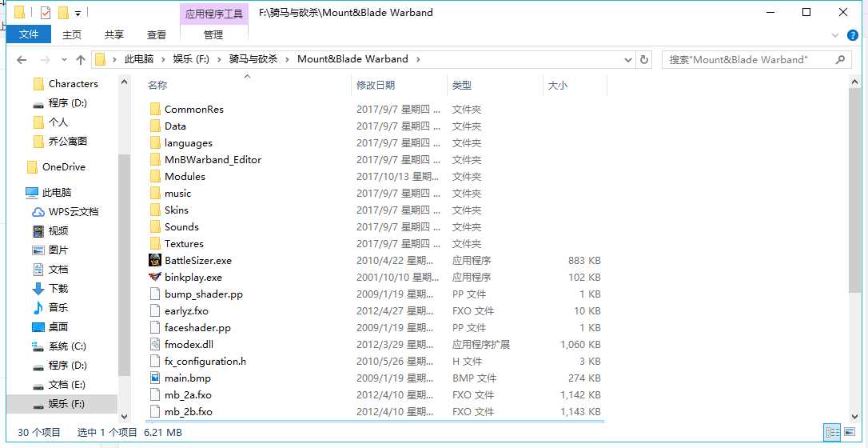Viewport: 868px width, 448px height.
Task: Switch to large icons view in status bar
Action: pos(852,432)
